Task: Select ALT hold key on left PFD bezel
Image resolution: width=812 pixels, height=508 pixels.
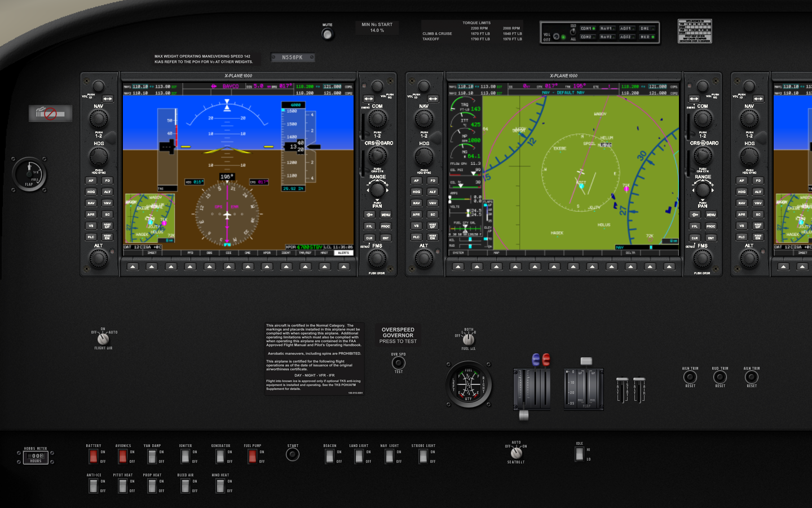Action: (107, 192)
